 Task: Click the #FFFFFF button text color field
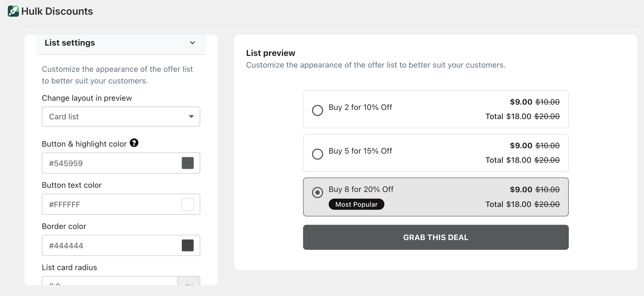(x=111, y=204)
